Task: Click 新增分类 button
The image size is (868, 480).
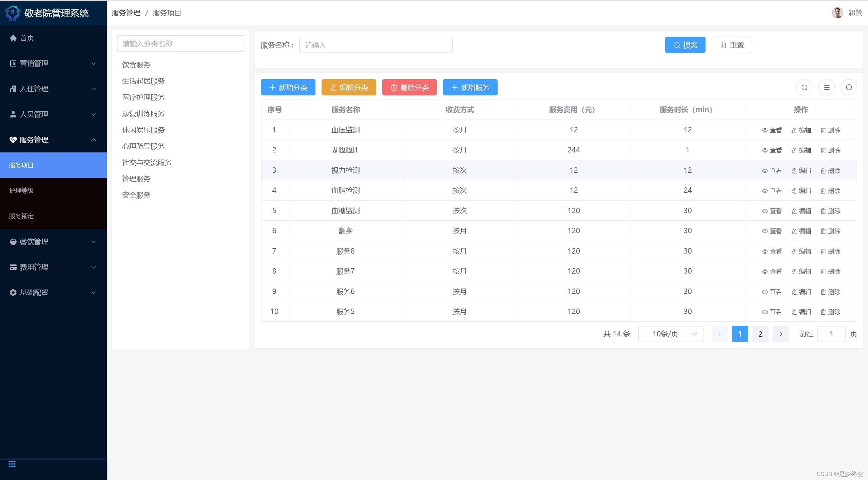Action: (x=288, y=88)
